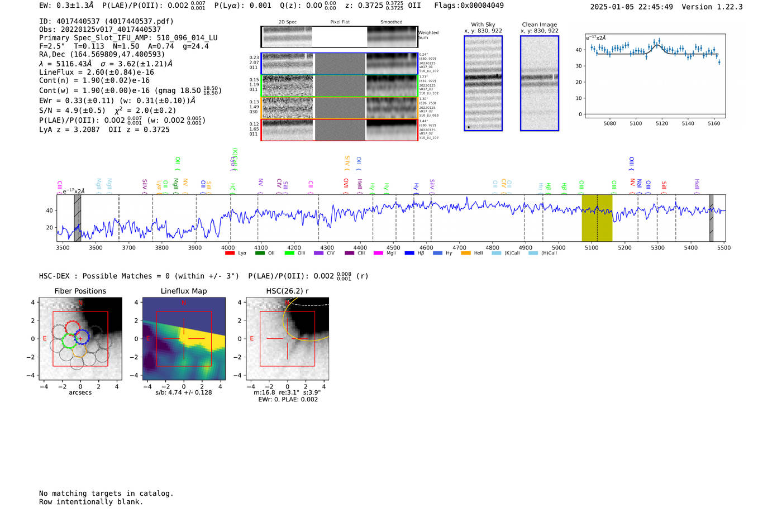The image size is (782, 532).
Task: Click the header z: 0.3725 OII value
Action: click(x=383, y=6)
